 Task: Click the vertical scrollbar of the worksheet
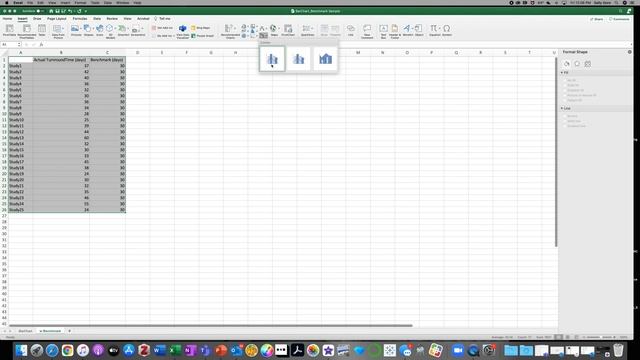point(556,152)
